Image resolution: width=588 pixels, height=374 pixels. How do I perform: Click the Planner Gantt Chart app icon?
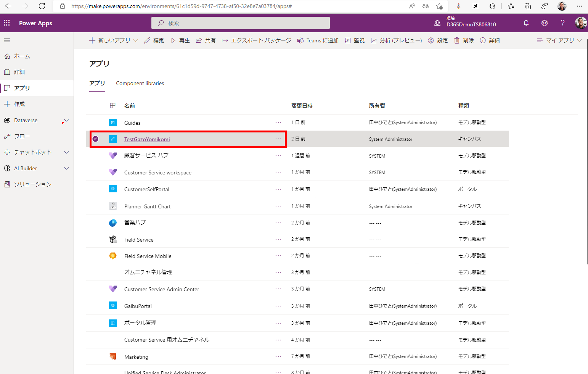click(113, 206)
